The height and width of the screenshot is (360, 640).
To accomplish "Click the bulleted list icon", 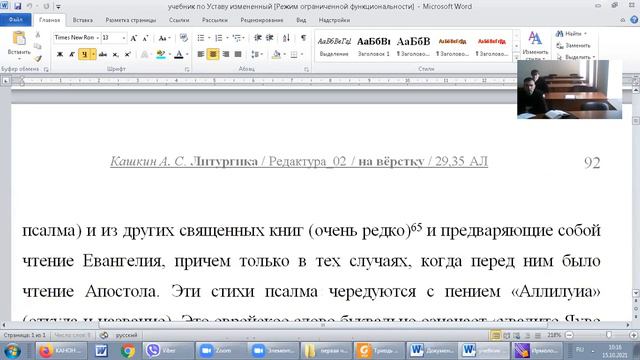I will pos(201,38).
